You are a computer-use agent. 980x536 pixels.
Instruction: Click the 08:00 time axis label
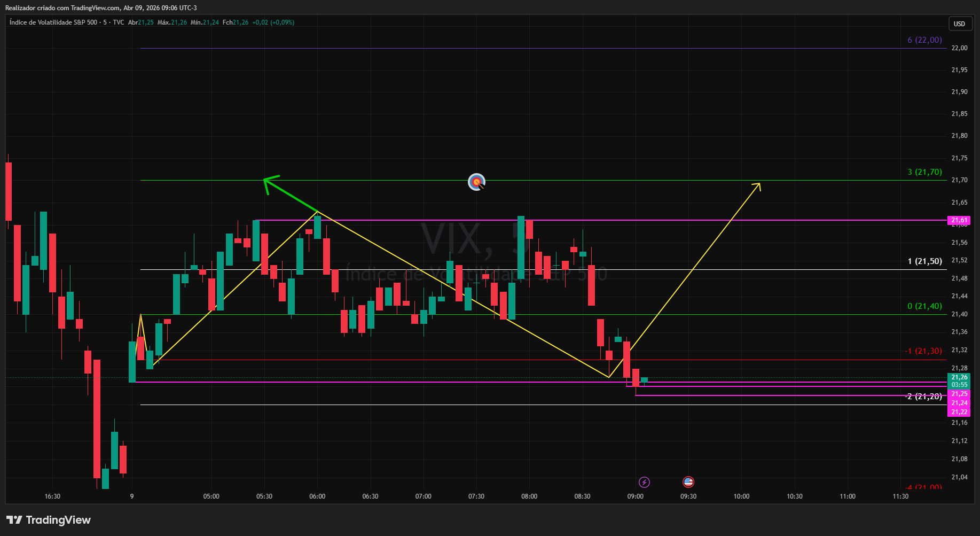529,496
